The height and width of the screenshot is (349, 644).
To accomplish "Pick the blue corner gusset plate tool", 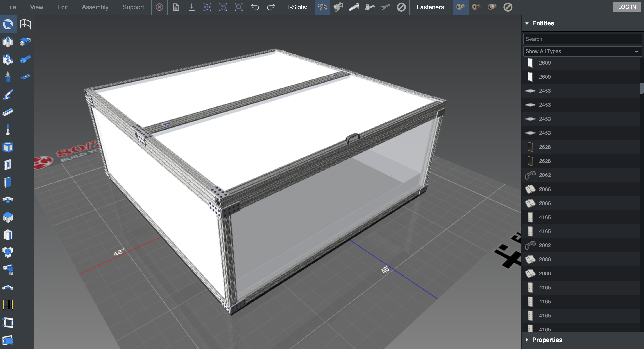I will [x=8, y=270].
